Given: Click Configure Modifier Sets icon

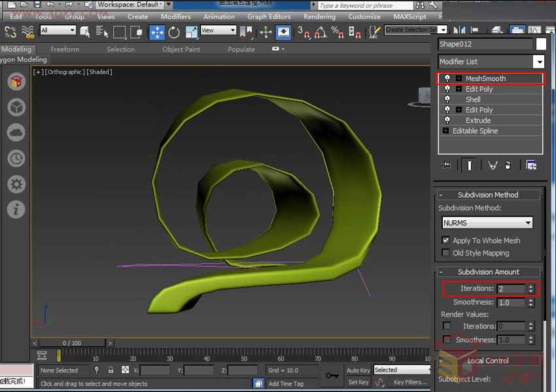Looking at the screenshot, I should (531, 165).
